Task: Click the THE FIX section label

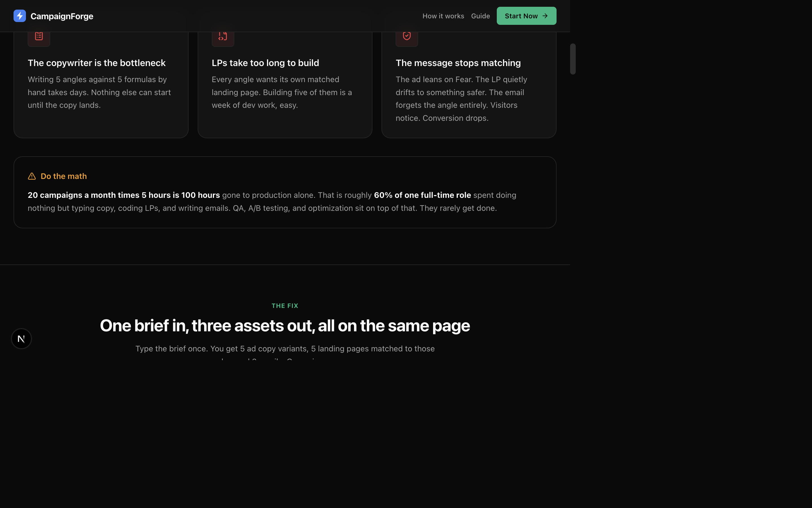Action: [285, 306]
